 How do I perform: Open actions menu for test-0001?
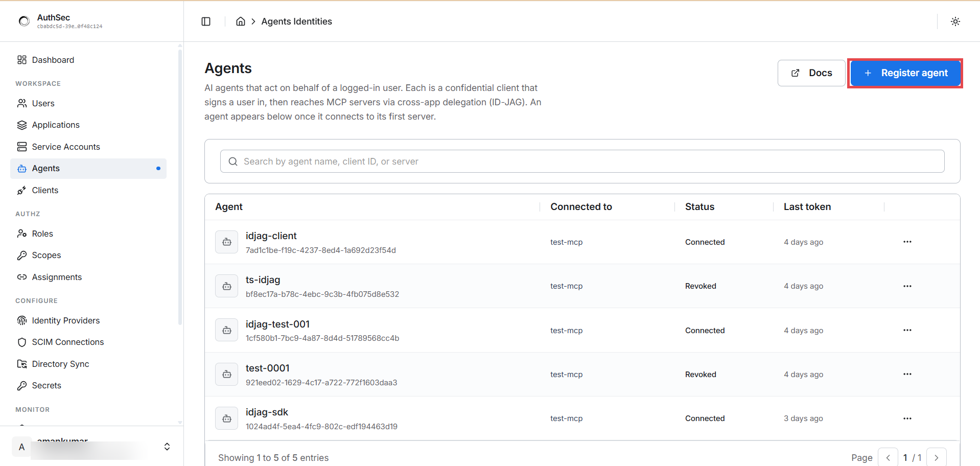(907, 374)
